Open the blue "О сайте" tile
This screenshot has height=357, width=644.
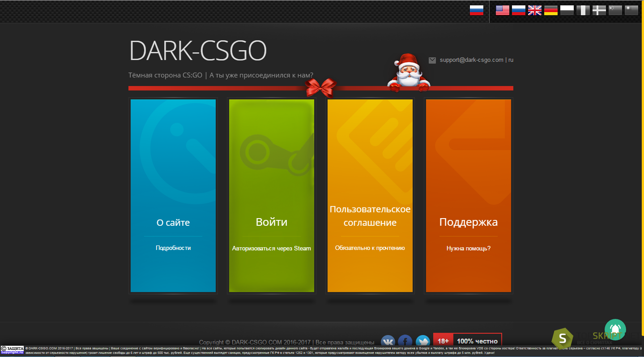(x=173, y=196)
